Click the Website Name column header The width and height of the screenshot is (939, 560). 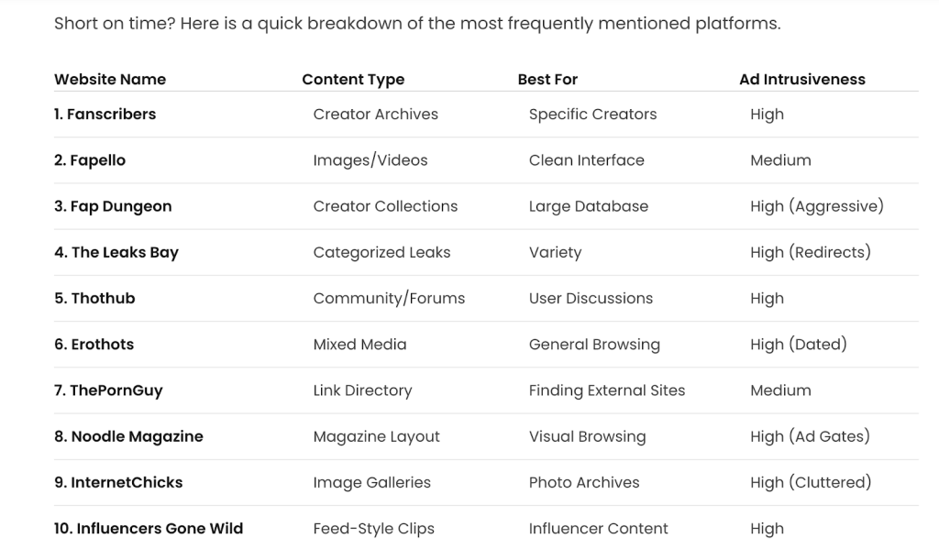tap(110, 79)
